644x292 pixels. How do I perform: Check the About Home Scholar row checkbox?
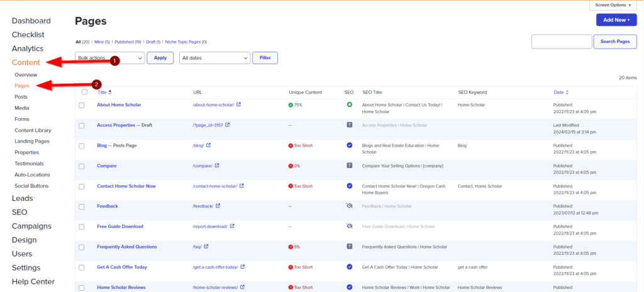pyautogui.click(x=82, y=105)
